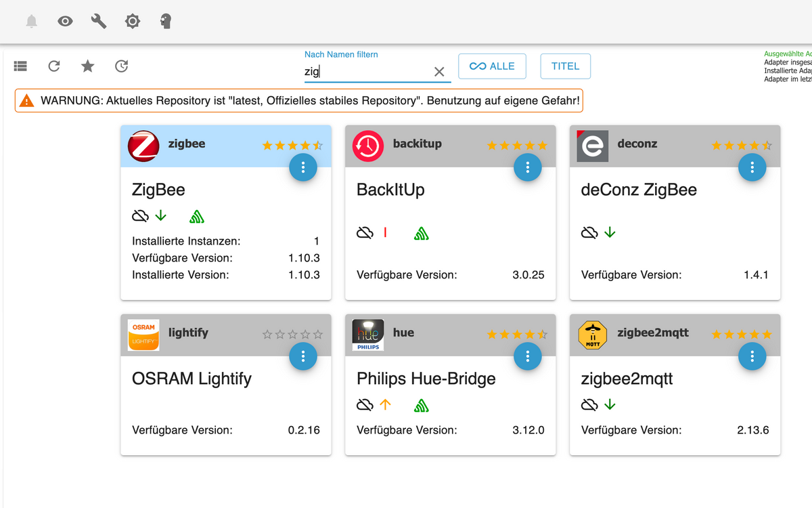Click the OSRAM Lightify card title
The width and height of the screenshot is (812, 508).
click(191, 379)
